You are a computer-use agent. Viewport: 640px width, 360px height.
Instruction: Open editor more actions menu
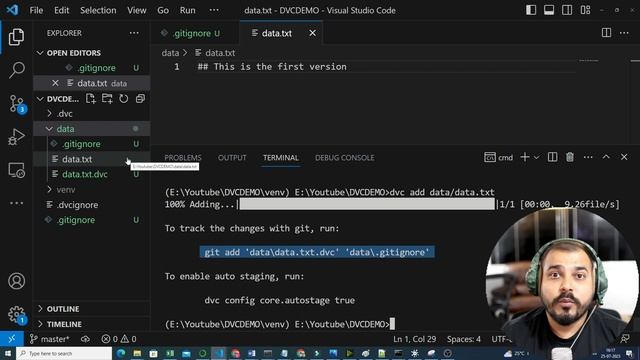pyautogui.click(x=624, y=33)
